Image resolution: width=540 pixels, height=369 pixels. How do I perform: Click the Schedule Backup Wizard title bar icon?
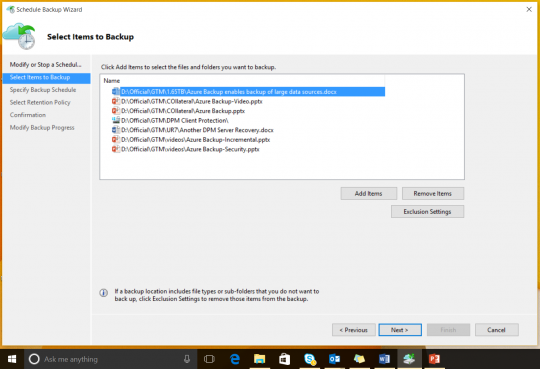click(10, 9)
